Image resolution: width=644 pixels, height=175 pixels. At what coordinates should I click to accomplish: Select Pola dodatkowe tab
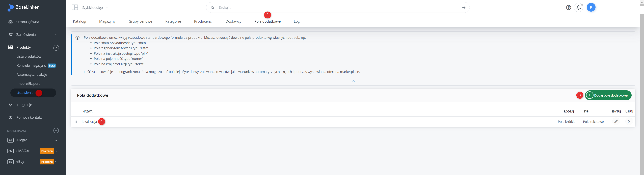(267, 21)
